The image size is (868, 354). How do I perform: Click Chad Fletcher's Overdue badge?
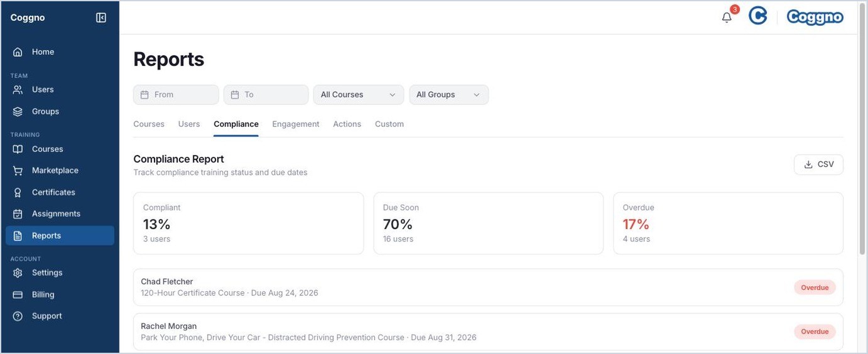(815, 287)
